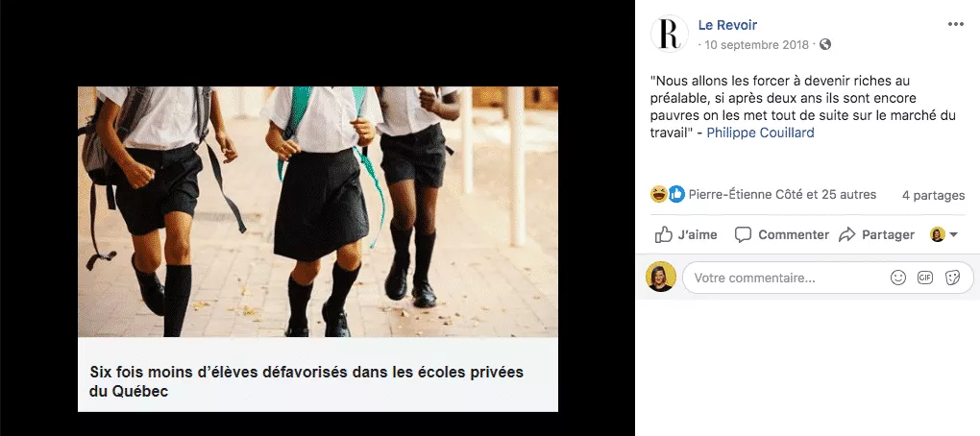View the 4 partages list

[x=933, y=196]
